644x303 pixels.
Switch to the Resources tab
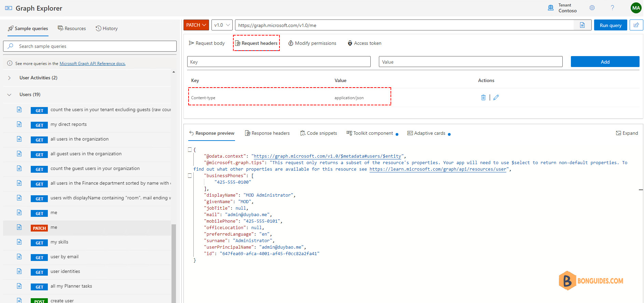click(72, 28)
